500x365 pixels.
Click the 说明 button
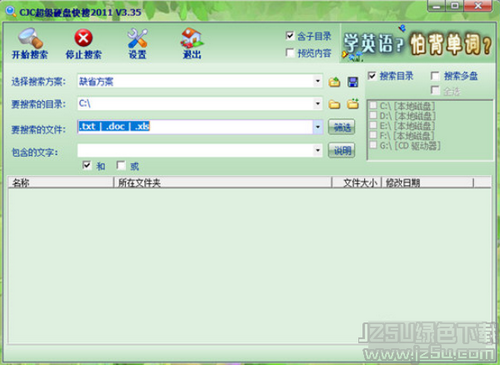click(x=342, y=150)
